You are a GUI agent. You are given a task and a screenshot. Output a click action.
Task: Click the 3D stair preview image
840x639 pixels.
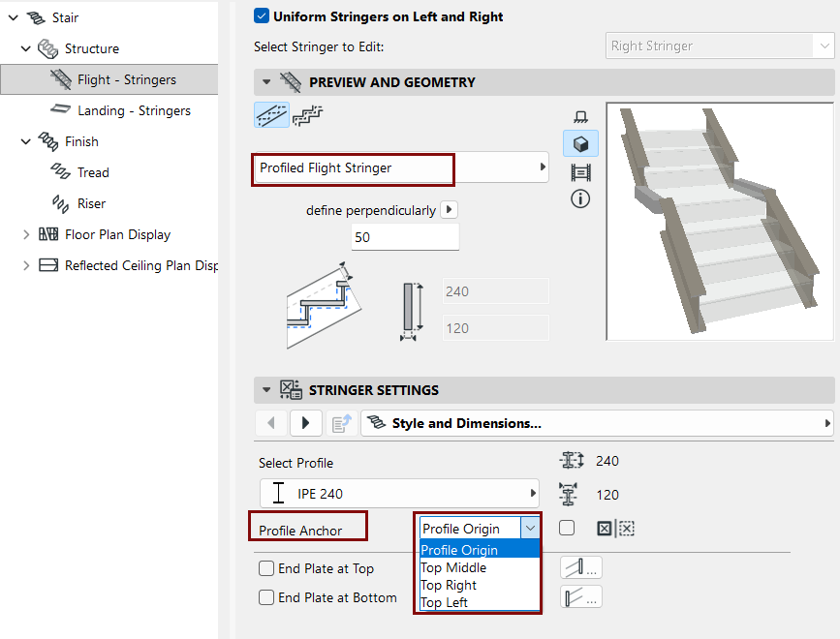point(720,222)
